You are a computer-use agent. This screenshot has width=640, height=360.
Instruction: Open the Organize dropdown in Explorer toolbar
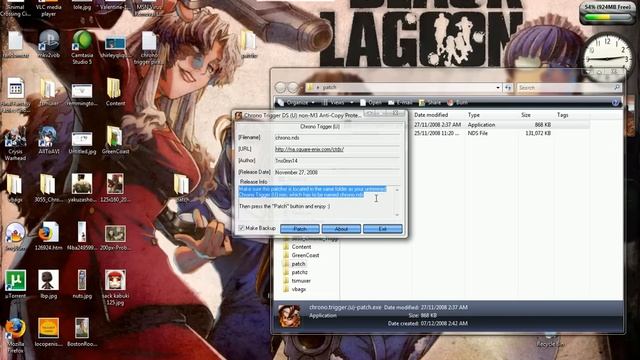click(x=296, y=102)
